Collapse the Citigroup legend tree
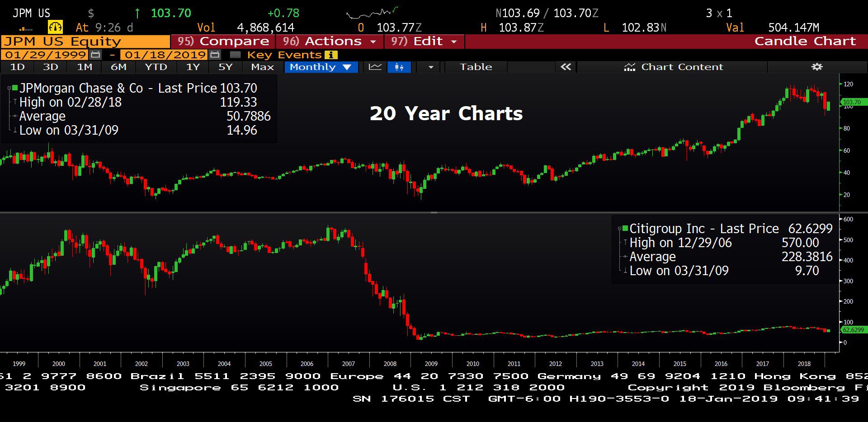868x422 pixels. [x=620, y=229]
